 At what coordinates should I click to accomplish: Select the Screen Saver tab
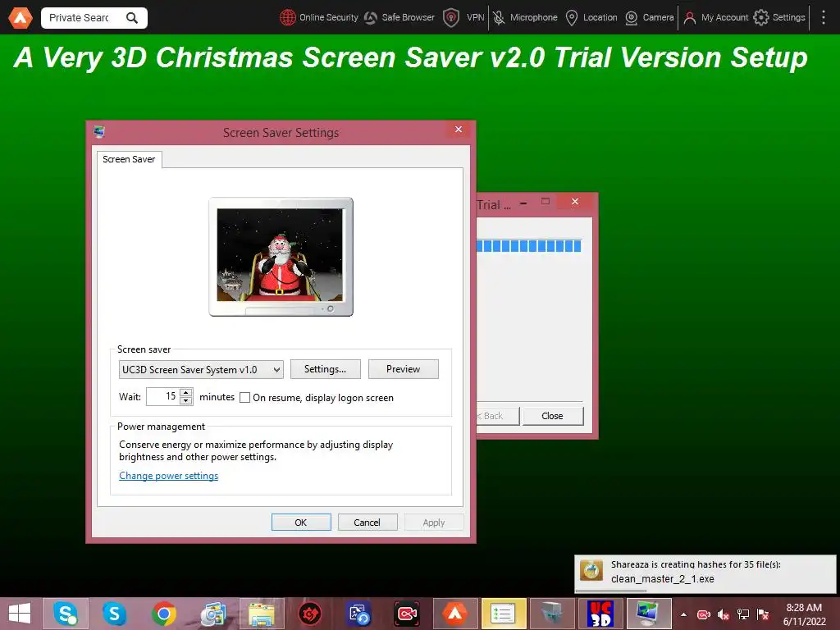[x=129, y=159]
